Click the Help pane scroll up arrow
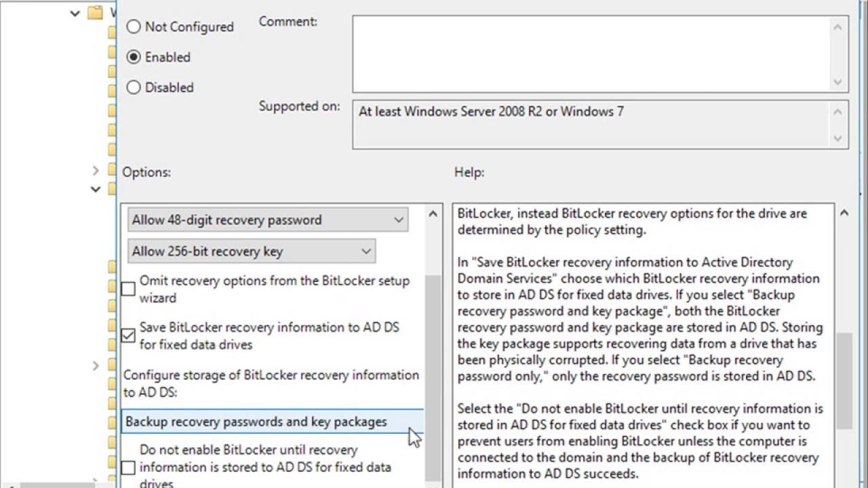This screenshot has height=488, width=868. click(x=844, y=213)
